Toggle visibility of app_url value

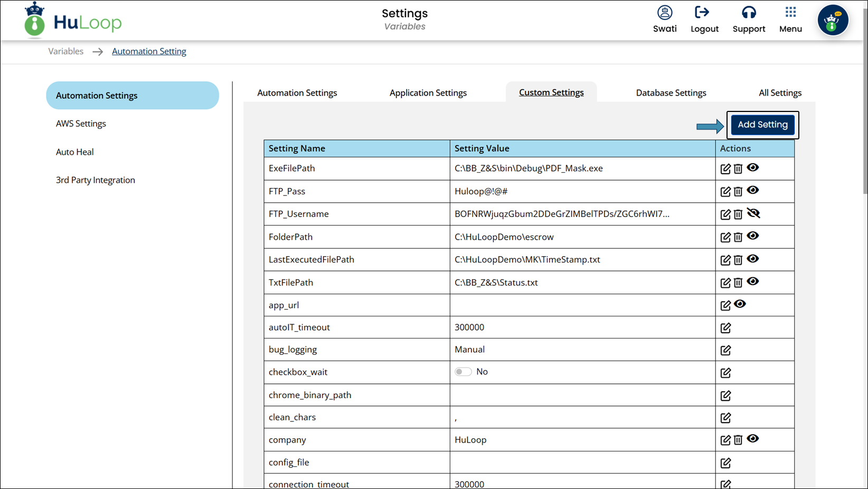pyautogui.click(x=740, y=304)
